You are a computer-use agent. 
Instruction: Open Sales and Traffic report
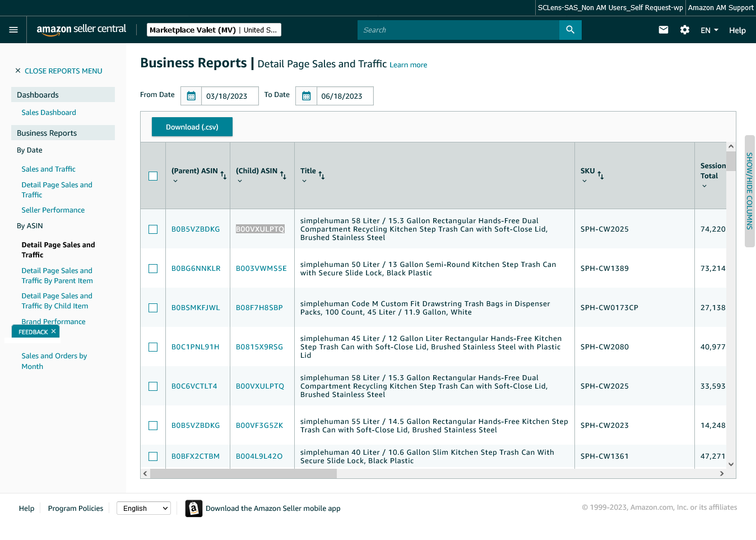[x=48, y=169]
